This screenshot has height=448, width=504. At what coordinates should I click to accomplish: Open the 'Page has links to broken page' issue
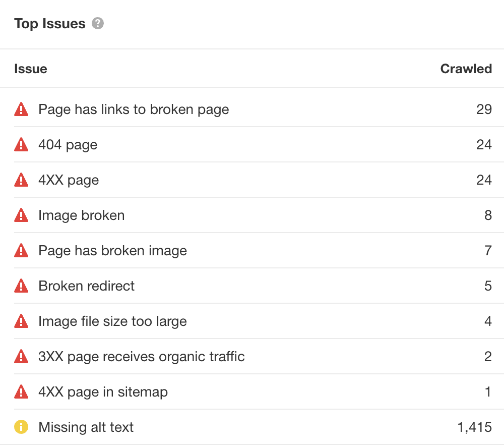click(x=134, y=109)
